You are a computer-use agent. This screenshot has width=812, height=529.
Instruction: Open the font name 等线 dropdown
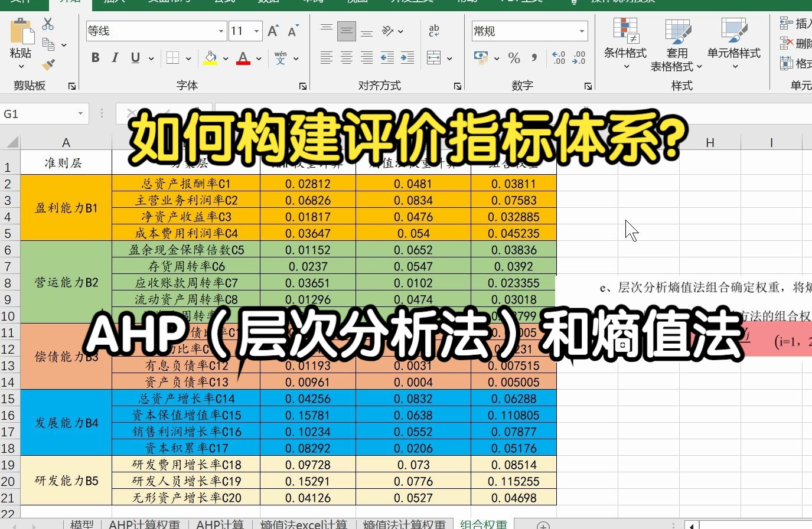pyautogui.click(x=221, y=31)
